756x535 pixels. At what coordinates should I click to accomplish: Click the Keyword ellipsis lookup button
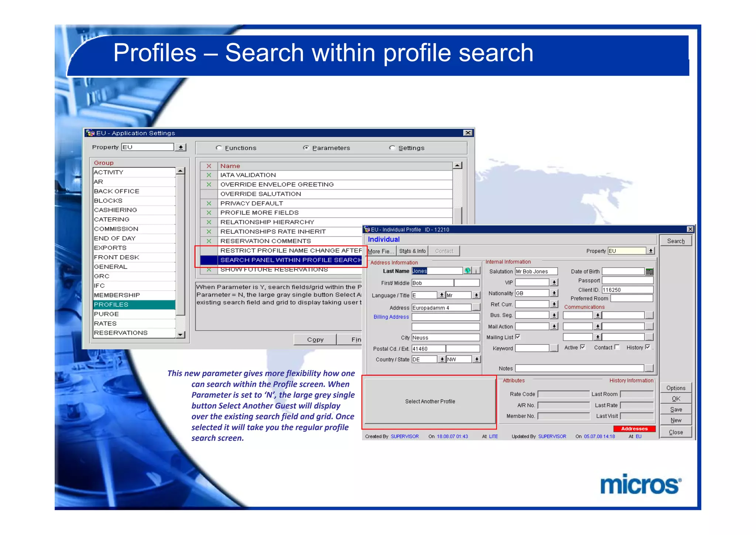click(x=554, y=348)
